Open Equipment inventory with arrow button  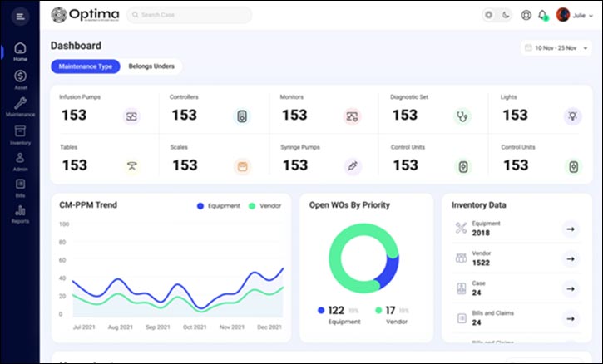pyautogui.click(x=570, y=229)
